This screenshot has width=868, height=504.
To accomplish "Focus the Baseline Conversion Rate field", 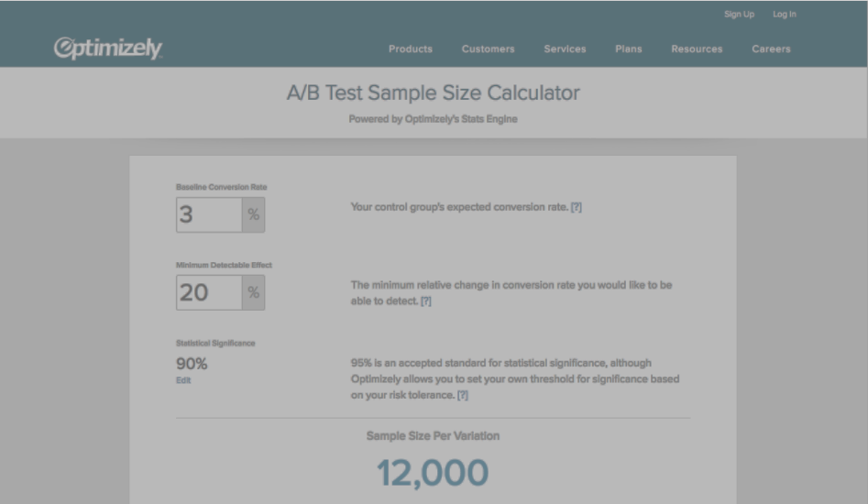I will (x=209, y=214).
